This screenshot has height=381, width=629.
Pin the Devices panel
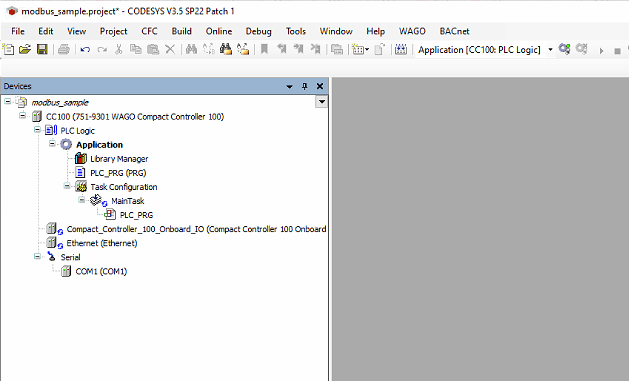[x=304, y=86]
